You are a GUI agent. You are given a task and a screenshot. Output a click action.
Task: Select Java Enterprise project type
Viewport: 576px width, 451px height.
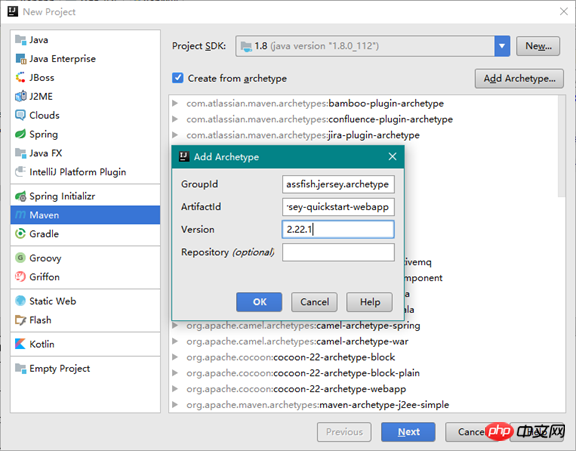click(x=85, y=58)
